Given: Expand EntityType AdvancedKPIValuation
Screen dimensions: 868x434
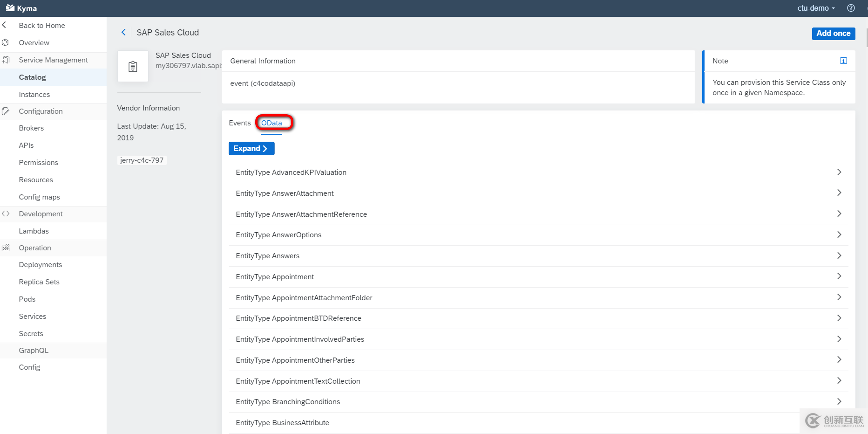Looking at the screenshot, I should pyautogui.click(x=840, y=172).
